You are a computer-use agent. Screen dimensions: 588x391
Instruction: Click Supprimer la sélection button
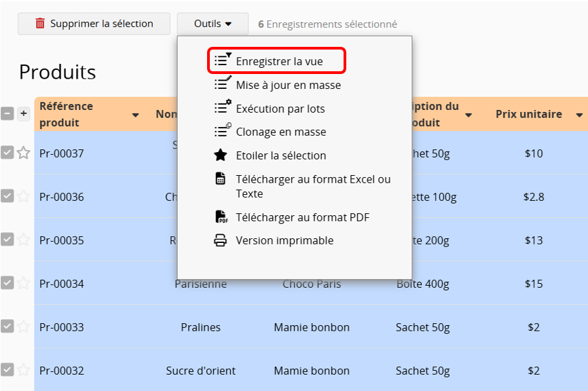(x=94, y=24)
